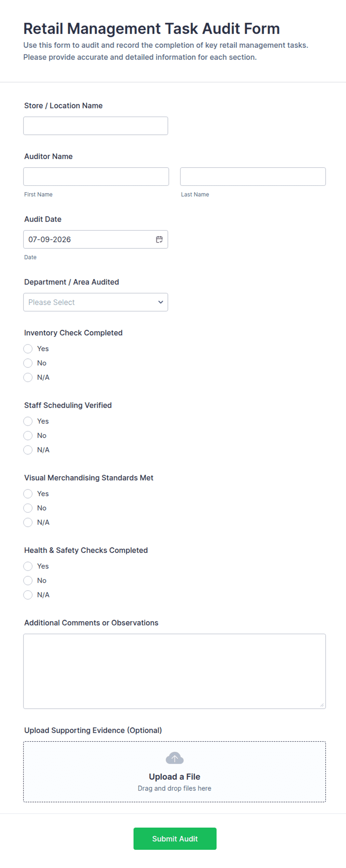Choose N/A for Staff Scheduling Verified

(28, 450)
